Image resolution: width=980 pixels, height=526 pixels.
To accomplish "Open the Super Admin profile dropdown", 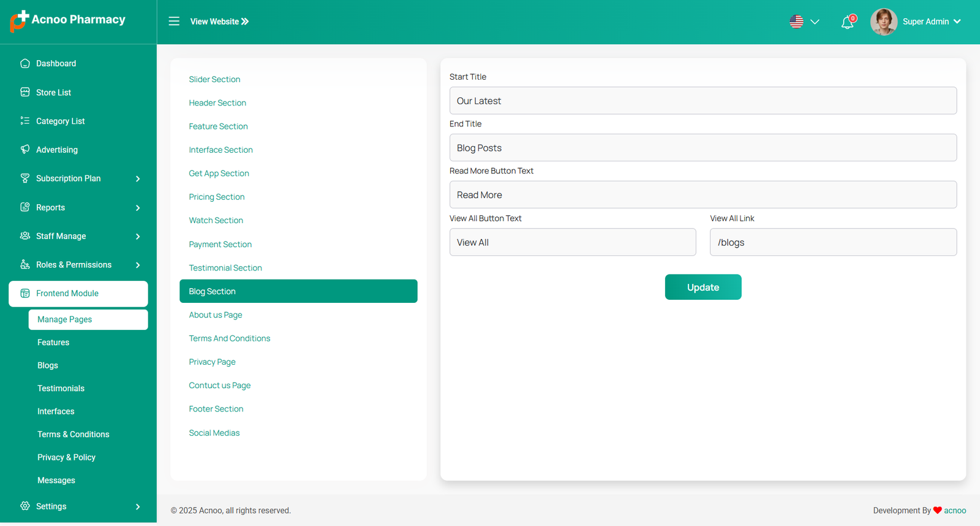I will 931,21.
